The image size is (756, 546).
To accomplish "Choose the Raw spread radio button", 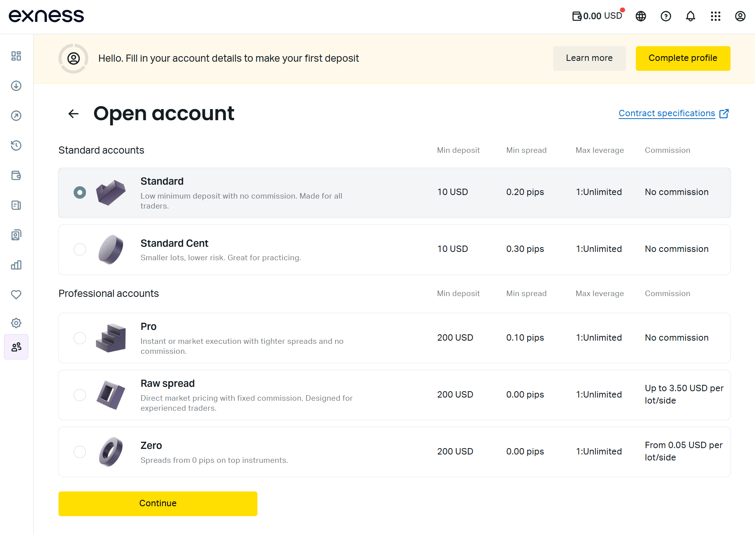I will [x=80, y=395].
